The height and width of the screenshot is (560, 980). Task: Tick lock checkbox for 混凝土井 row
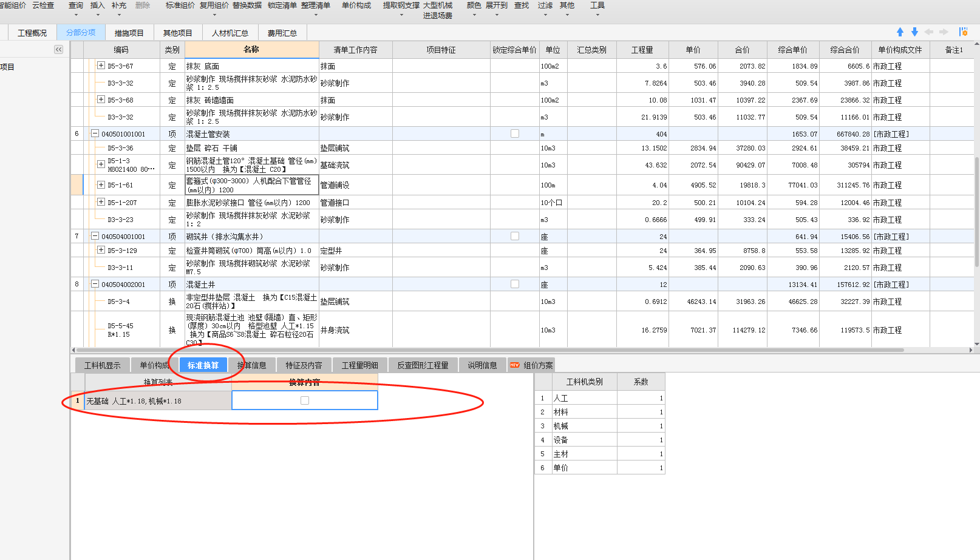tap(515, 284)
